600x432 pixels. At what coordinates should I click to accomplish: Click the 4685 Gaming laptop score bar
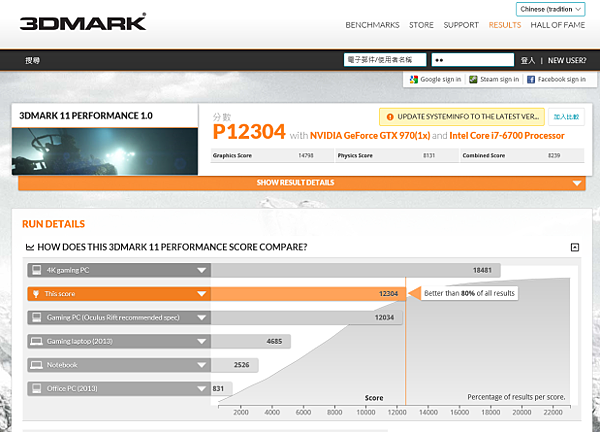point(251,341)
